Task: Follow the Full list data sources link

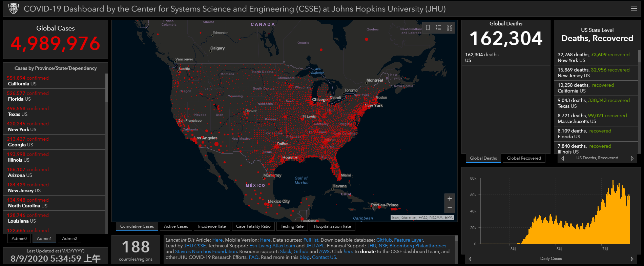Action: tap(311, 240)
